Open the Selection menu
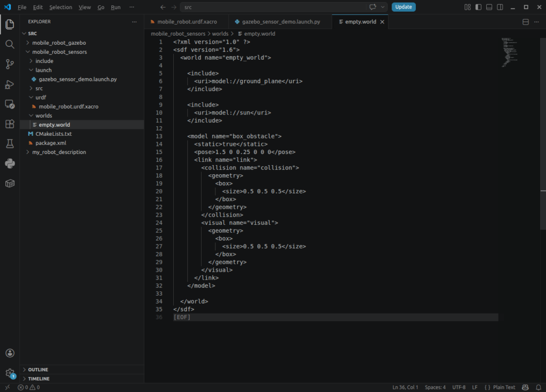This screenshot has height=392, width=546. (61, 7)
